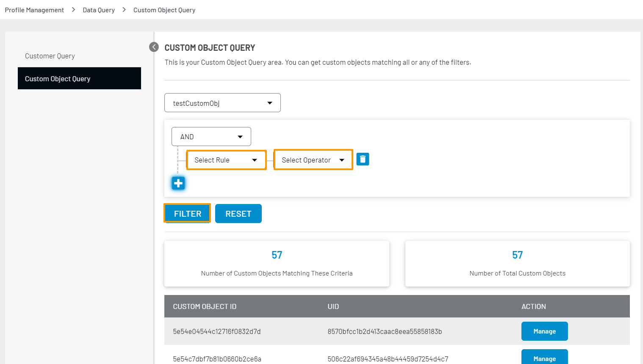Image resolution: width=643 pixels, height=364 pixels.
Task: Select Custom Object Query sidebar item
Action: click(79, 79)
